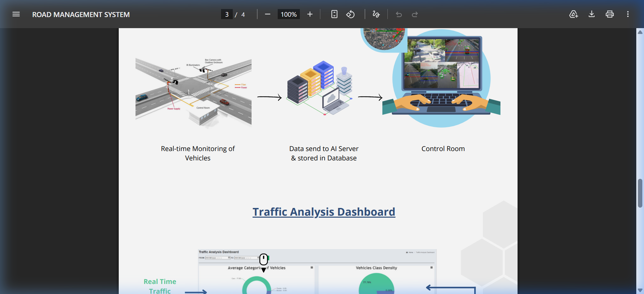Download the PDF file

(x=592, y=14)
